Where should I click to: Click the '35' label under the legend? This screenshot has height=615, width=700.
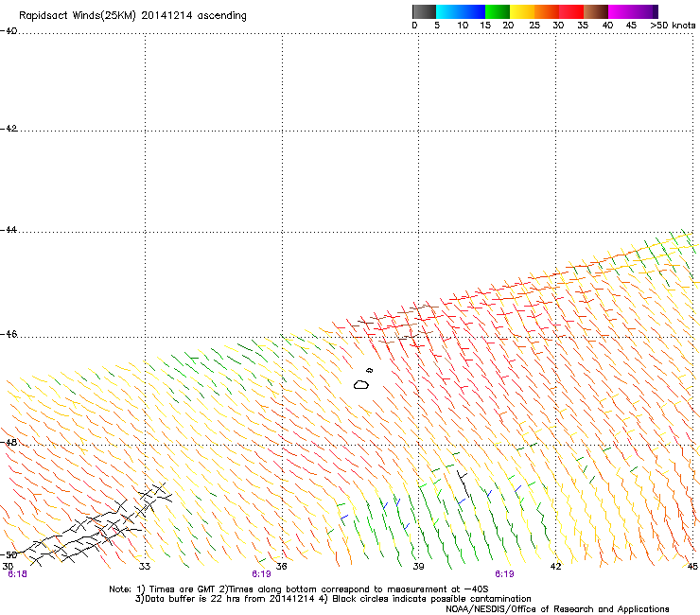[x=583, y=26]
